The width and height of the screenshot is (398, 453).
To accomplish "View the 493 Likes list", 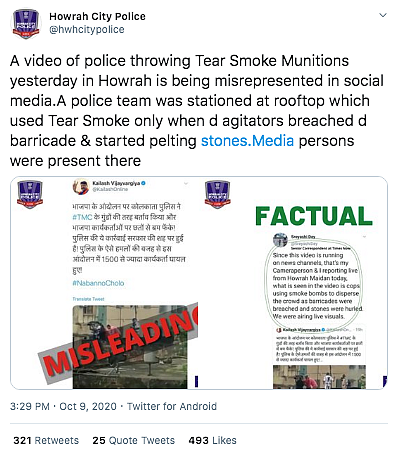I will (212, 440).
